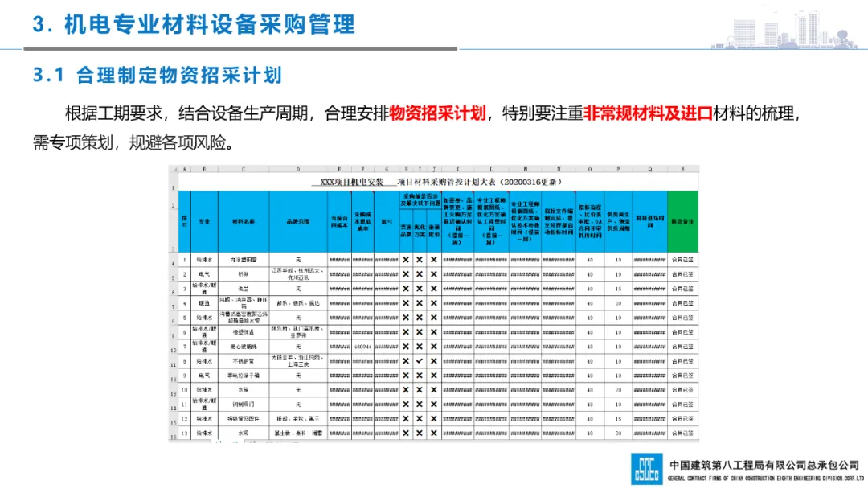Click the 采购成本提底成本 header cell

pos(362,221)
